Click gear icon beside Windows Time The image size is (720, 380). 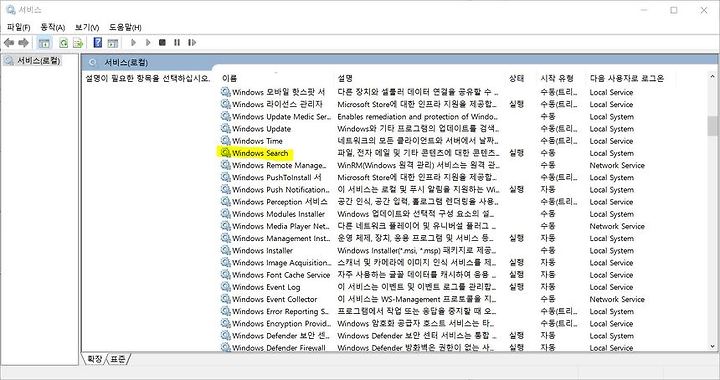click(225, 140)
